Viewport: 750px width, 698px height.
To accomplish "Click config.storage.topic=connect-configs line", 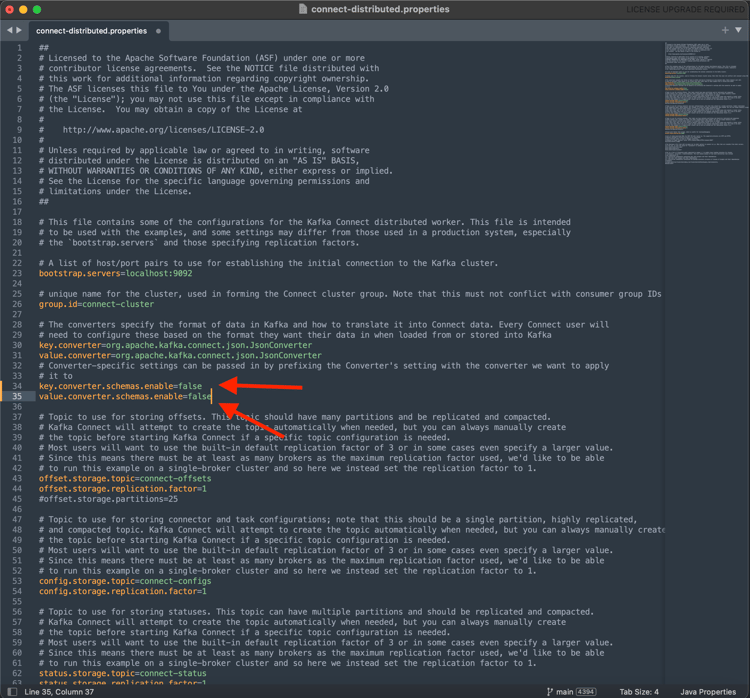I will tap(125, 581).
